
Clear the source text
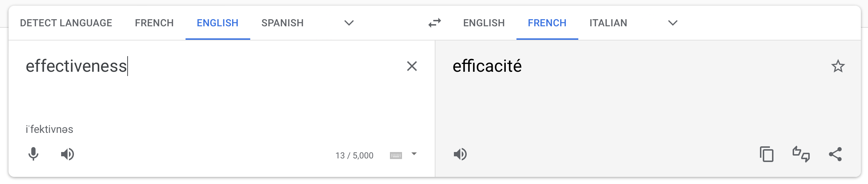click(412, 66)
